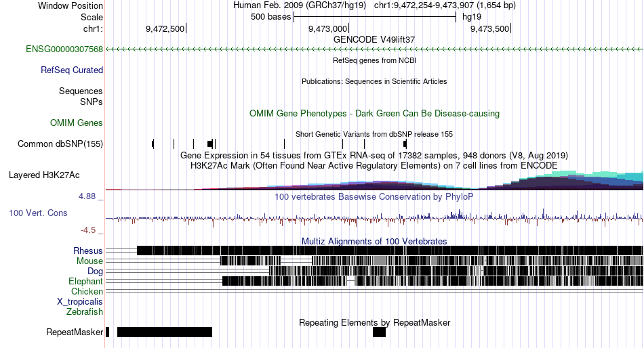The height and width of the screenshot is (348, 644).
Task: Select the Zebrafish alignment row label
Action: (x=85, y=312)
